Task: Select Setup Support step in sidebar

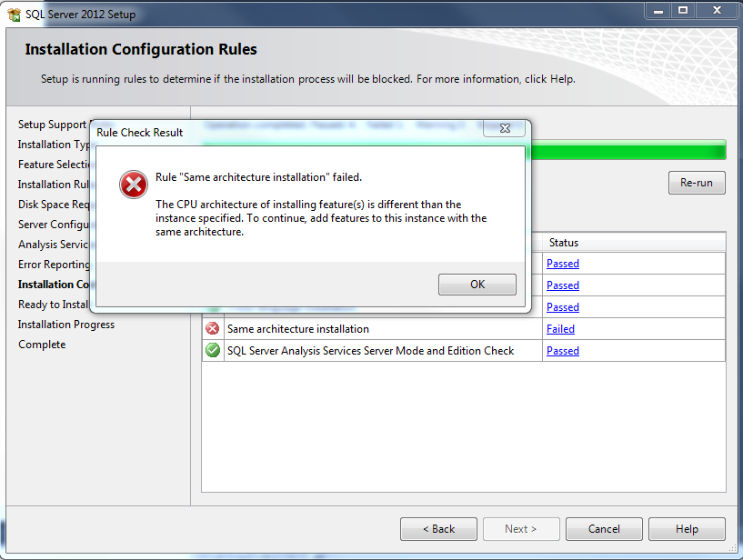Action: [52, 125]
